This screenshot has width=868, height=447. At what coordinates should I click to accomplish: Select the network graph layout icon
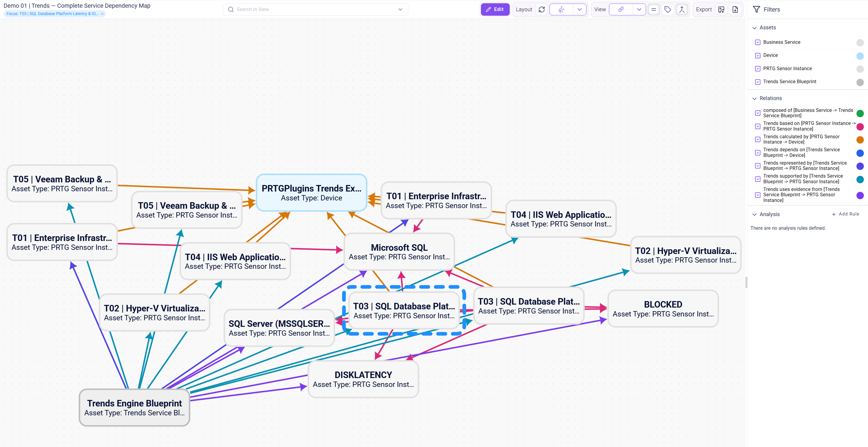tap(561, 9)
